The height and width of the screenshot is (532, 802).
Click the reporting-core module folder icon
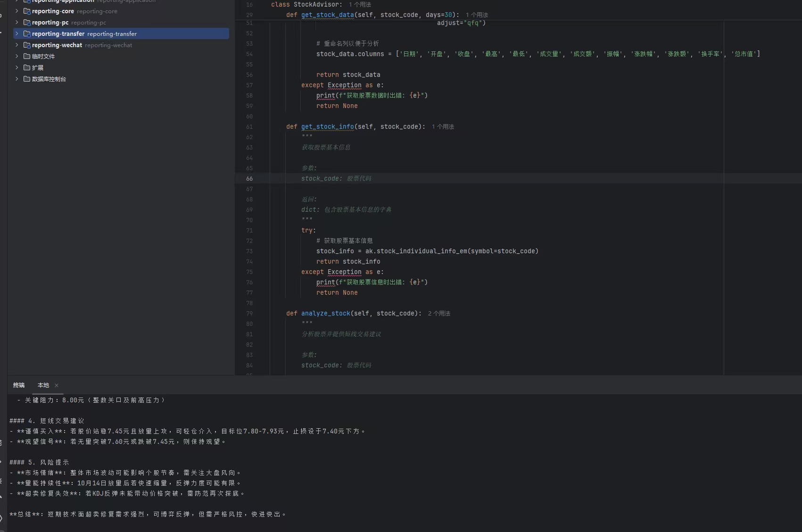tap(27, 11)
